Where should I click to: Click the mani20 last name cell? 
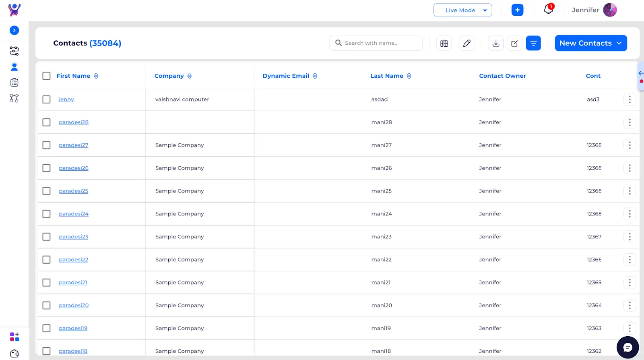pyautogui.click(x=382, y=305)
